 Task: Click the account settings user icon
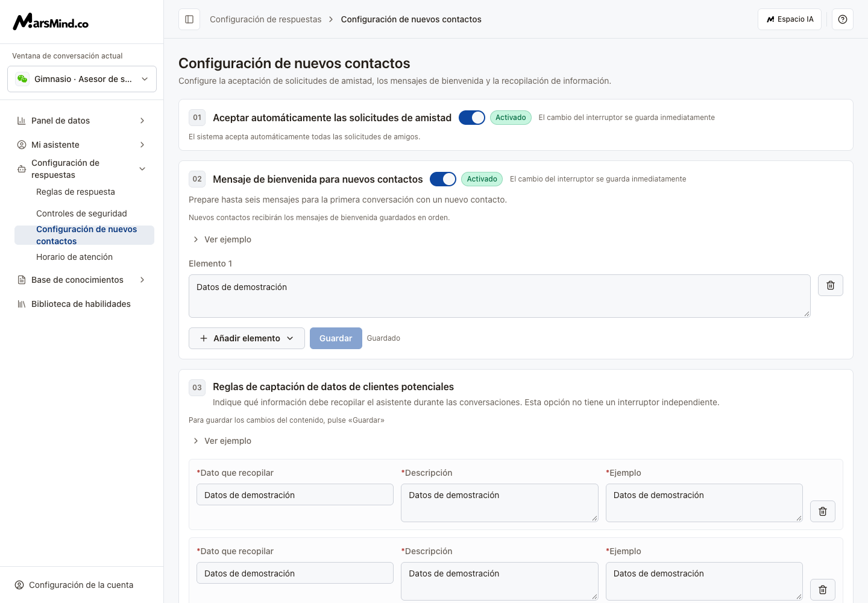tap(19, 585)
